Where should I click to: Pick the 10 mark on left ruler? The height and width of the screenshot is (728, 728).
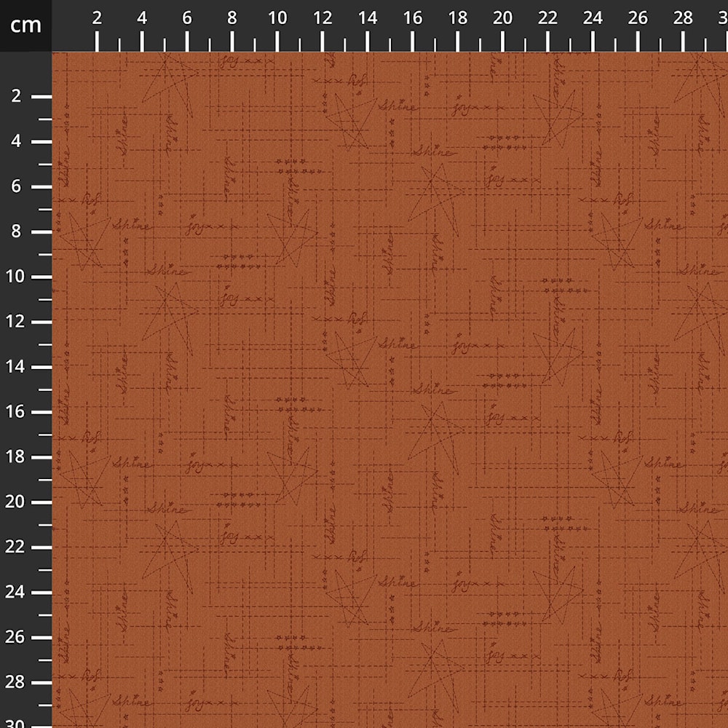pyautogui.click(x=17, y=277)
